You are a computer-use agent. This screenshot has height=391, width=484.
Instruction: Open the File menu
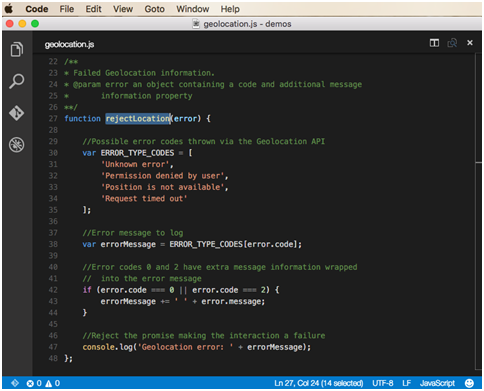[67, 9]
